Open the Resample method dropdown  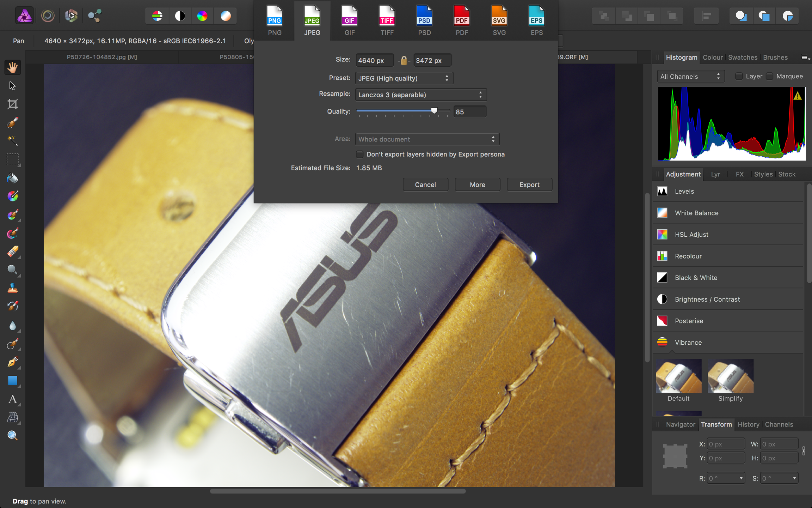click(x=421, y=95)
